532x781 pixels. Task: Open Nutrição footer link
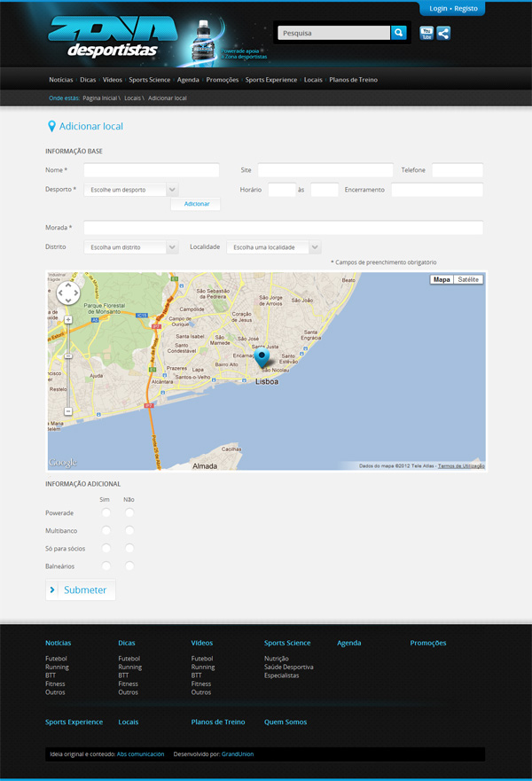click(277, 659)
